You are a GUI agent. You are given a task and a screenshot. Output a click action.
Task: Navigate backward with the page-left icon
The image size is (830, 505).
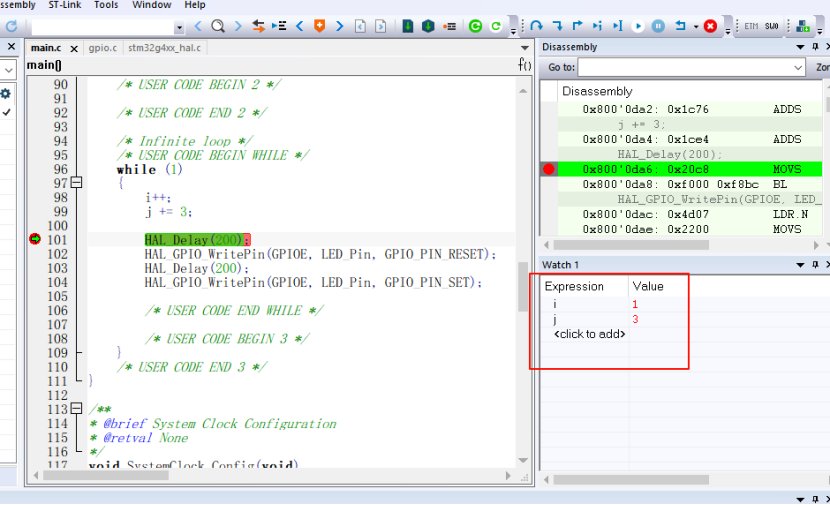coord(360,26)
